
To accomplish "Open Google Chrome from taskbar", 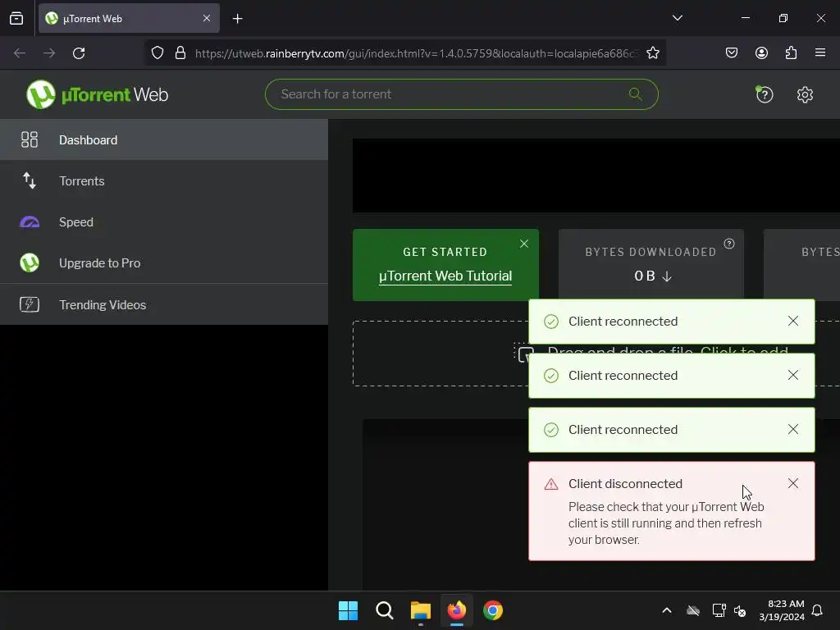I will pos(493,610).
